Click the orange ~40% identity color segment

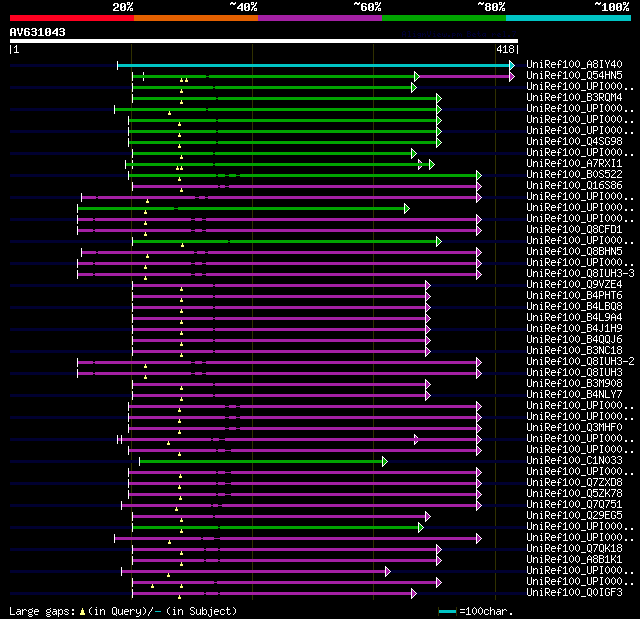click(x=196, y=18)
